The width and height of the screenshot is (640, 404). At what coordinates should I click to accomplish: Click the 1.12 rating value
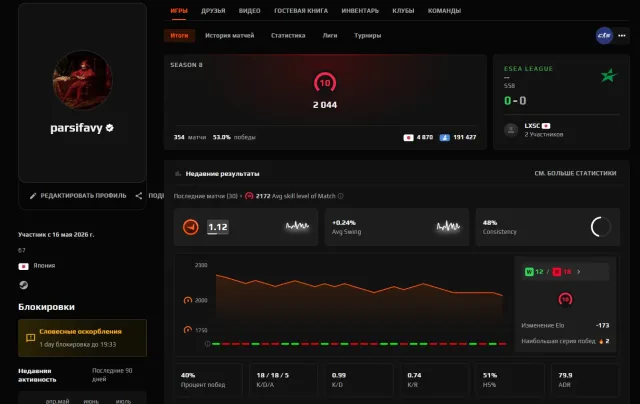pos(218,227)
